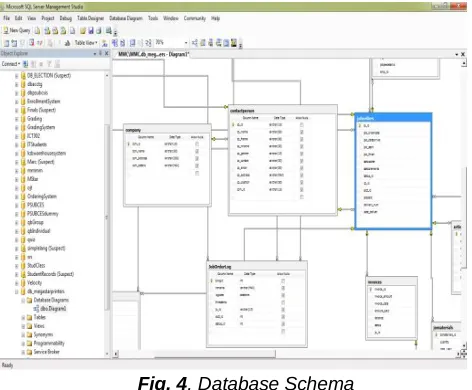Expand the Velocity database node
Viewport: 472px width, 390px height.
pos(16,283)
